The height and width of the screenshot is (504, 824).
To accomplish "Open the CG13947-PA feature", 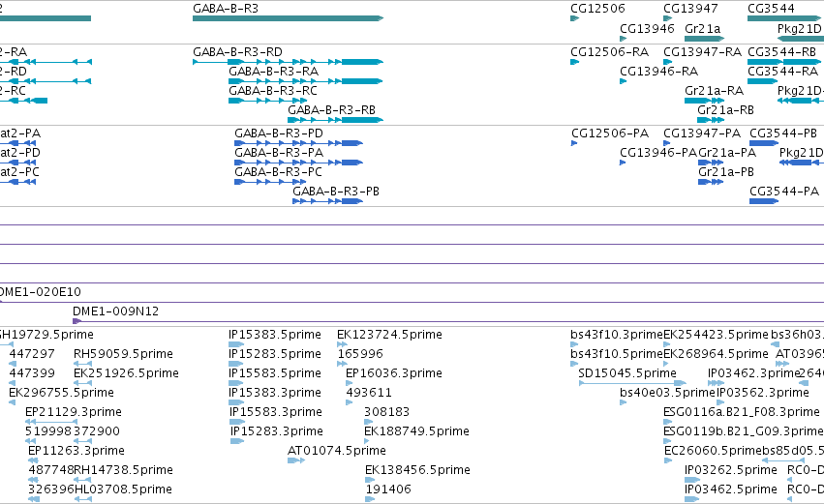I will (x=702, y=133).
